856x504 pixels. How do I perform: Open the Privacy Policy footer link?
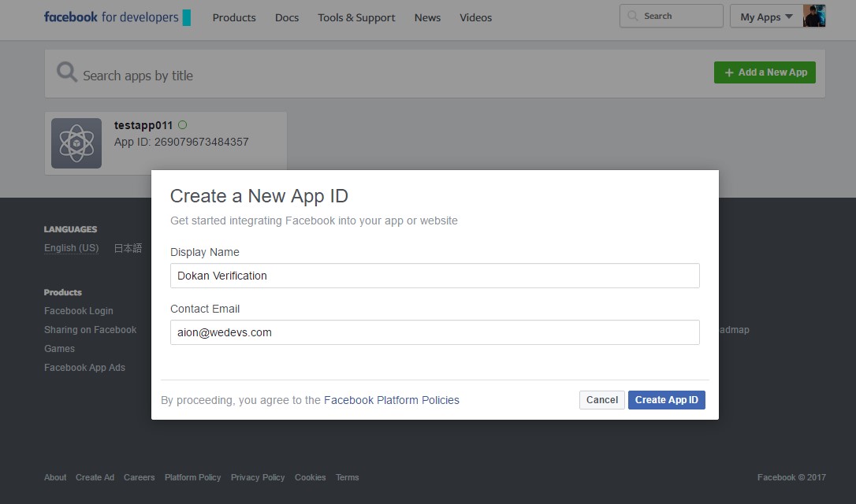pos(258,477)
